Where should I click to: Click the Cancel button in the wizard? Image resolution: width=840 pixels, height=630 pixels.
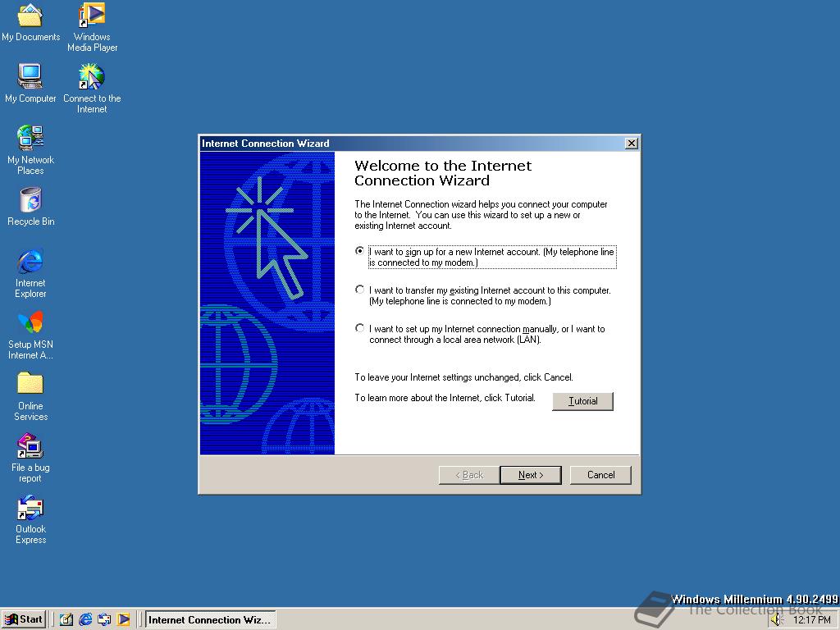(600, 475)
